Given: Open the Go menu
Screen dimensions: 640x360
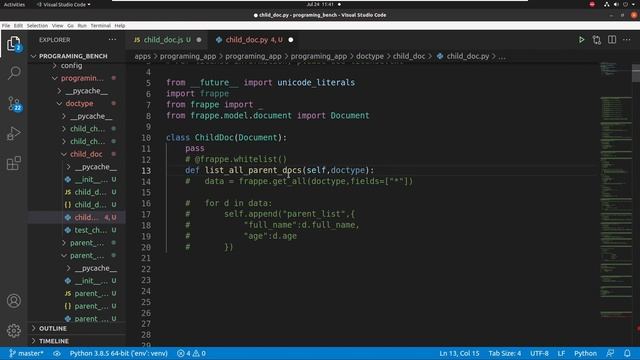Looking at the screenshot, I should [x=71, y=25].
